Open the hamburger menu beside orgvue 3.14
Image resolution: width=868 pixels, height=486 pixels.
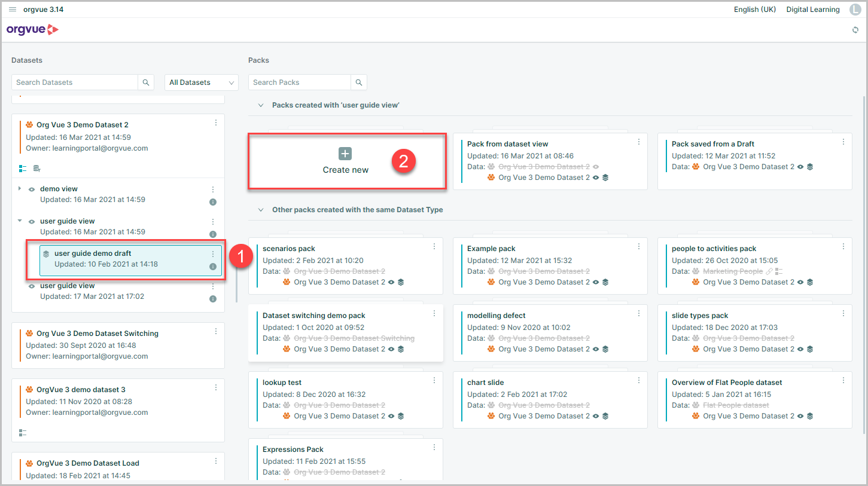point(13,10)
